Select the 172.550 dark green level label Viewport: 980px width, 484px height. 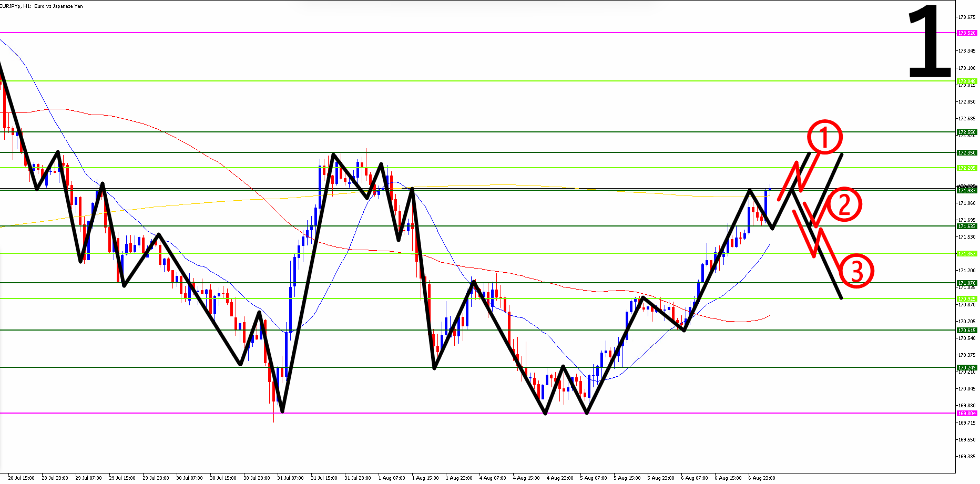(966, 132)
